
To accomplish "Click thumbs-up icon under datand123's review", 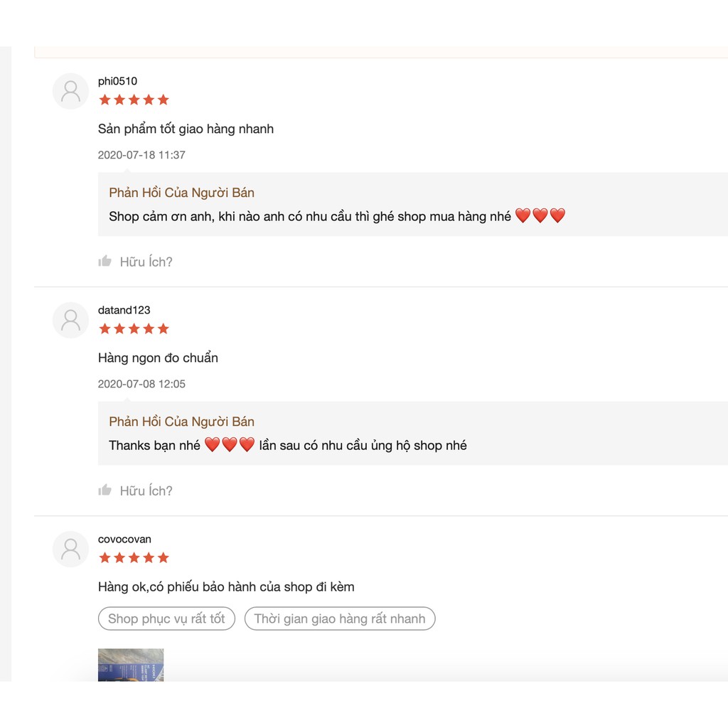I will click(105, 490).
